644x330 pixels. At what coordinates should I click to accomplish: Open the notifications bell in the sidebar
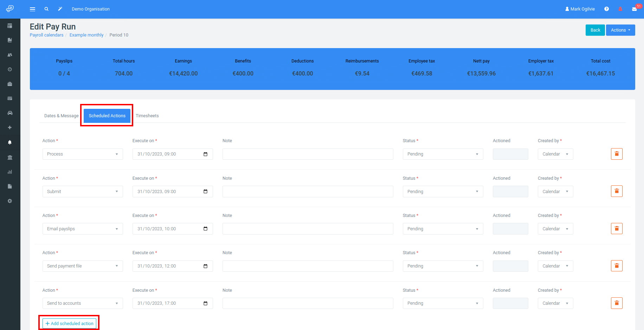pos(10,142)
